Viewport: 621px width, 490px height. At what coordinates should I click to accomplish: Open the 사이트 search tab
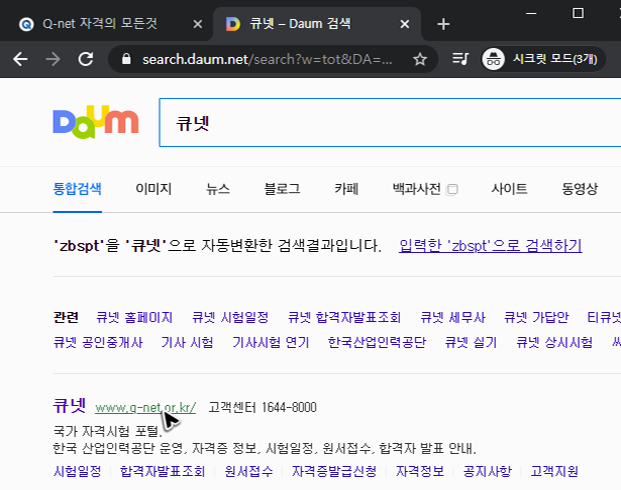pos(509,189)
